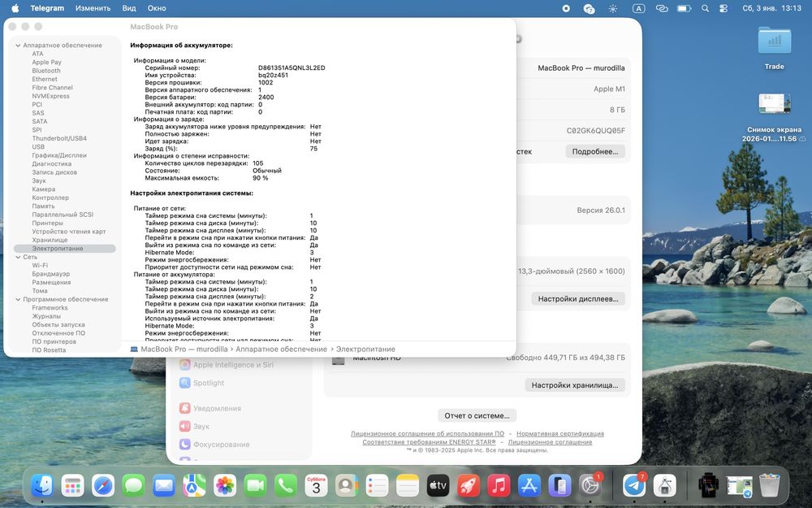This screenshot has height=508, width=812.
Task: Select Wi-Fi under Сеть
Action: pos(40,266)
